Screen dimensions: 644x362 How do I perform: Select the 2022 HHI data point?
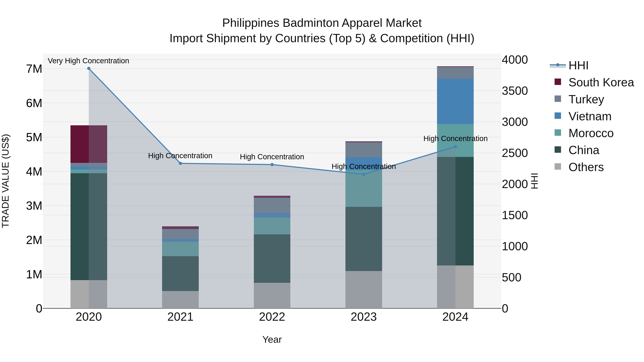[272, 165]
